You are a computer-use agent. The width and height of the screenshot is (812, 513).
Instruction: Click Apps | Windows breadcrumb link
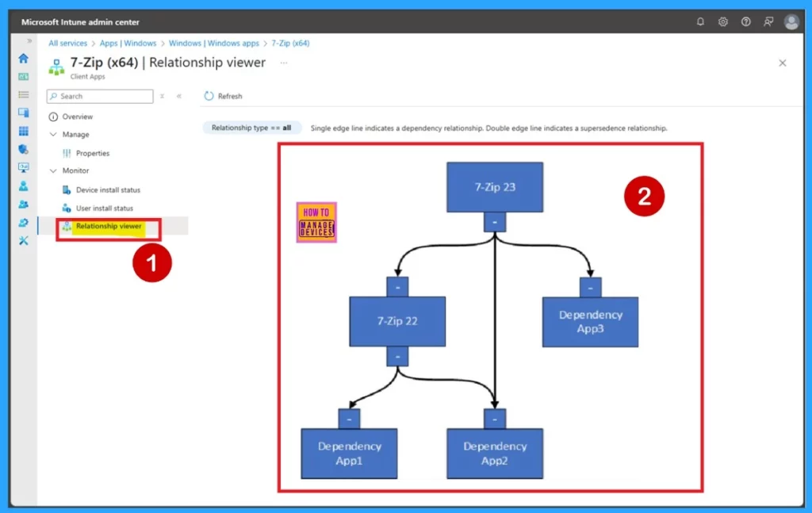[128, 43]
